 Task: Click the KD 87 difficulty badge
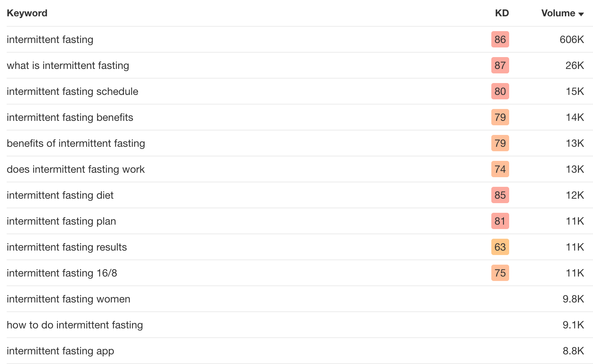500,65
